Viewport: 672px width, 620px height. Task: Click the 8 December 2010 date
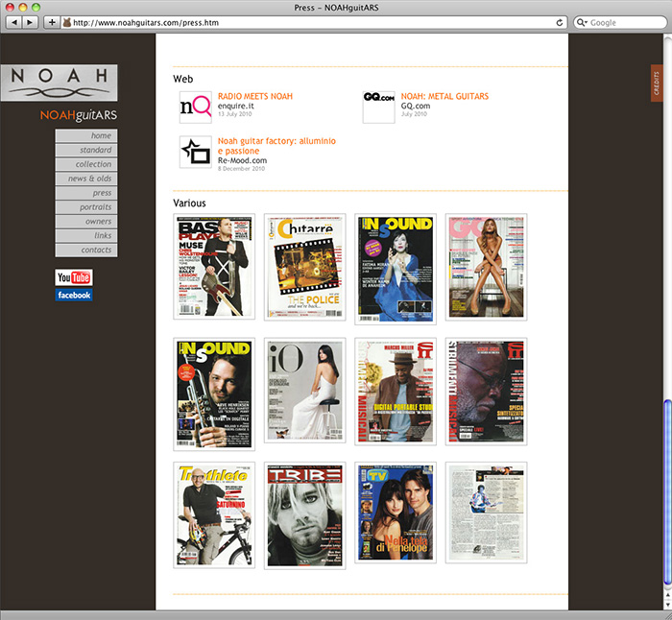(241, 168)
